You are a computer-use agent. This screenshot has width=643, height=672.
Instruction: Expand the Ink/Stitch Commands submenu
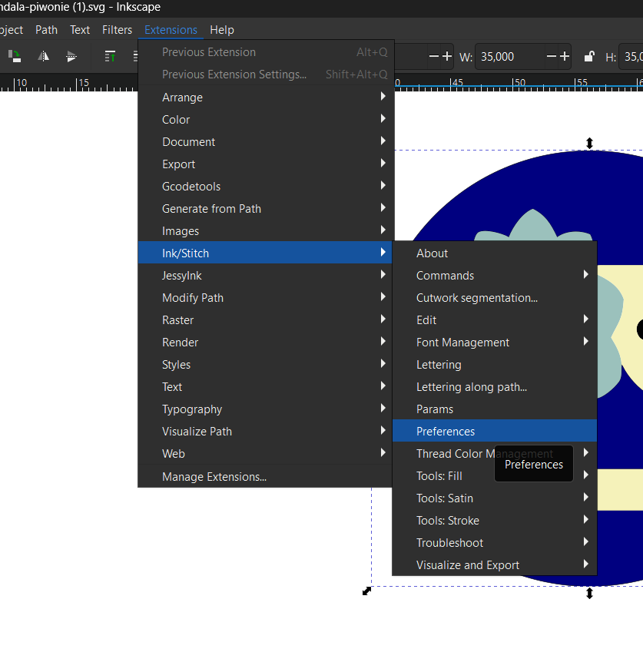(x=495, y=276)
